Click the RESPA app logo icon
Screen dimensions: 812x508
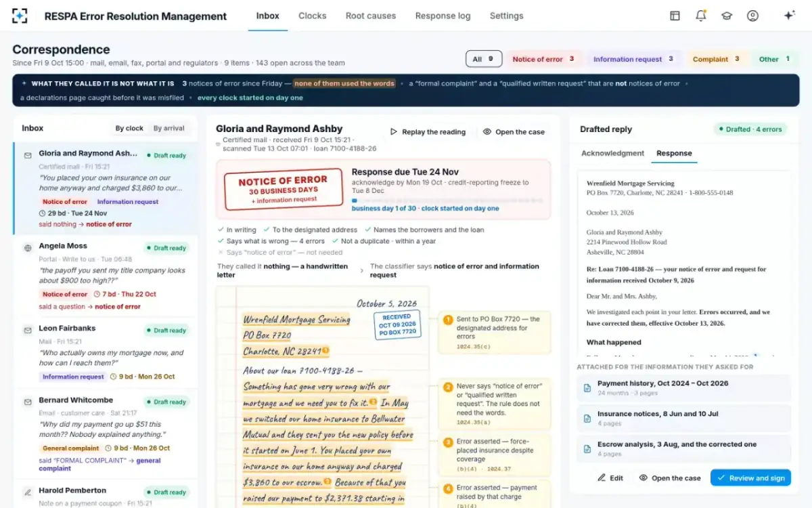tap(20, 16)
